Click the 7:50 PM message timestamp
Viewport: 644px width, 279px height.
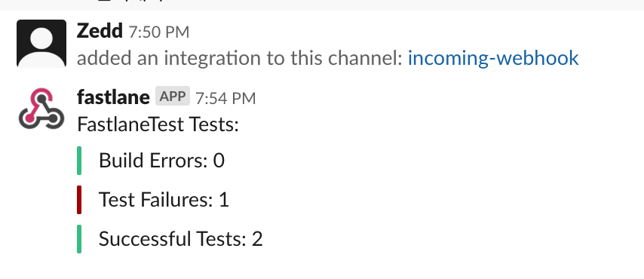159,32
